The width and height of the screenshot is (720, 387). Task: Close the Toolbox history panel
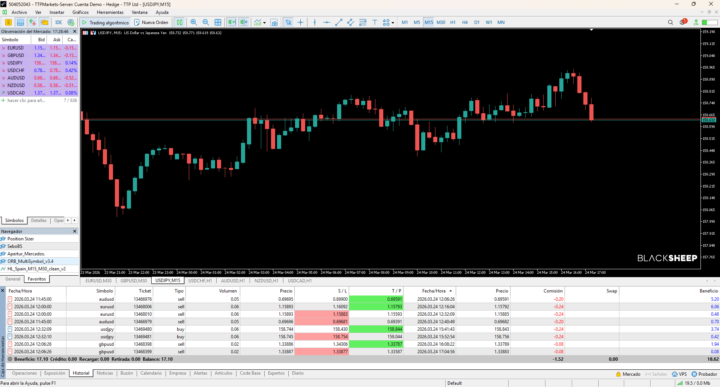coord(2,291)
